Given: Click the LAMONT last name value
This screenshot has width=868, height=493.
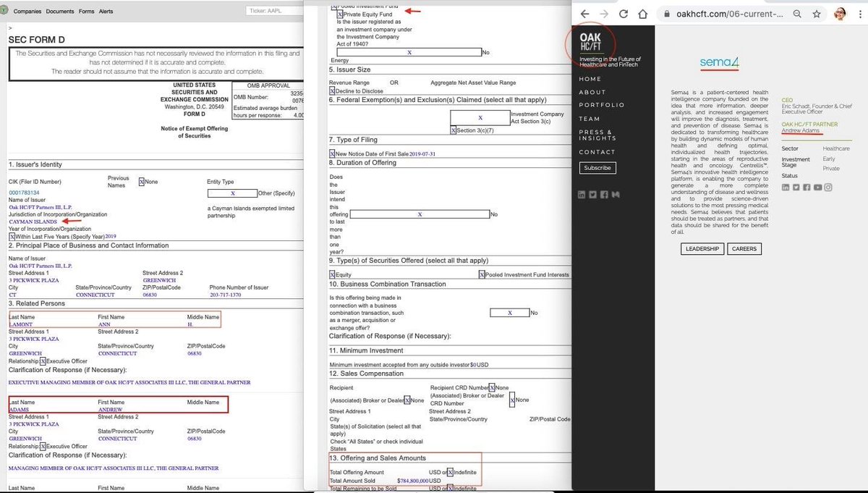Looking at the screenshot, I should coord(21,324).
